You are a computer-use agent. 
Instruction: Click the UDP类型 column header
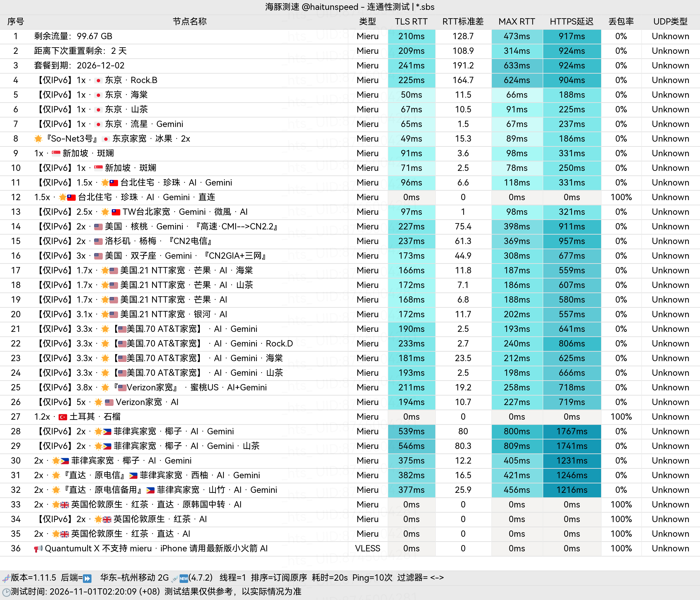(670, 22)
